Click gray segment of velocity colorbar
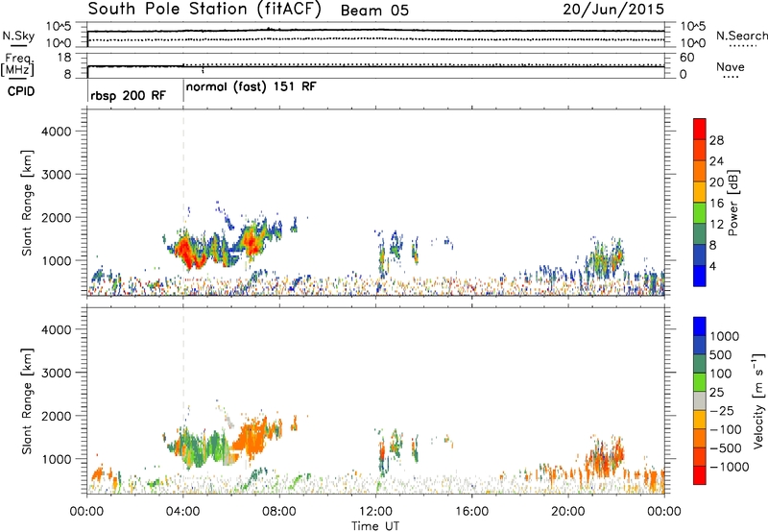This screenshot has width=768, height=532. 700,400
